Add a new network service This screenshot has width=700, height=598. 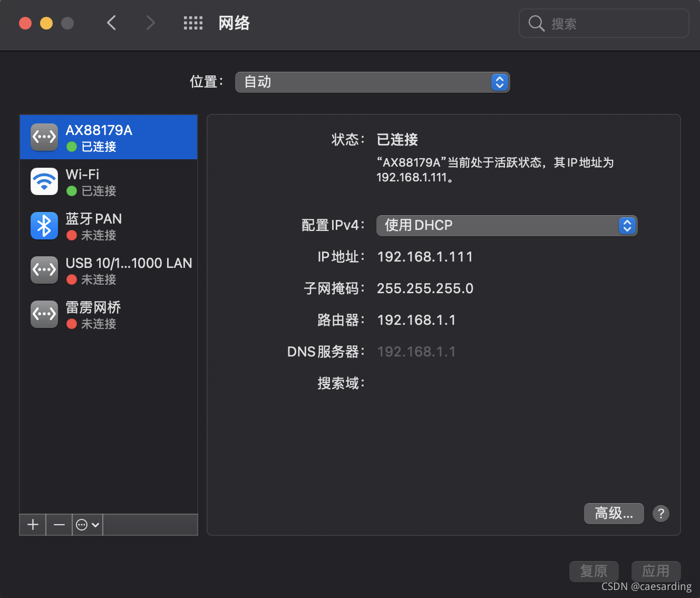click(32, 524)
